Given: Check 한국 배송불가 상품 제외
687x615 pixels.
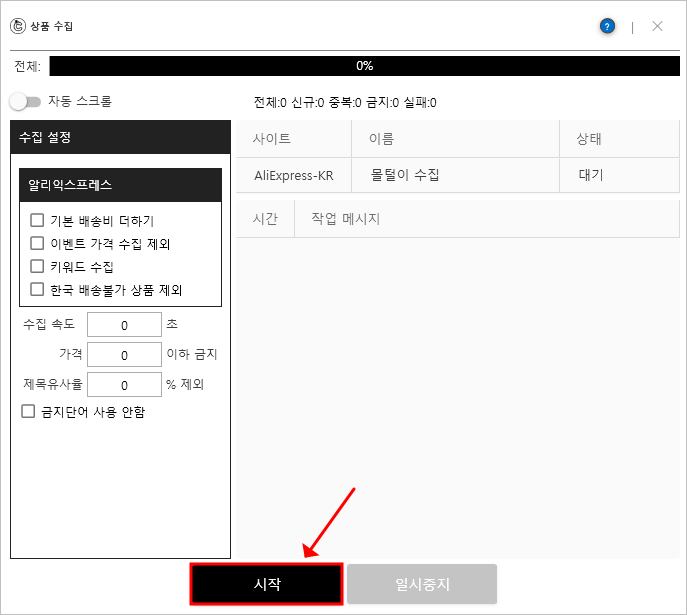Looking at the screenshot, I should (37, 289).
